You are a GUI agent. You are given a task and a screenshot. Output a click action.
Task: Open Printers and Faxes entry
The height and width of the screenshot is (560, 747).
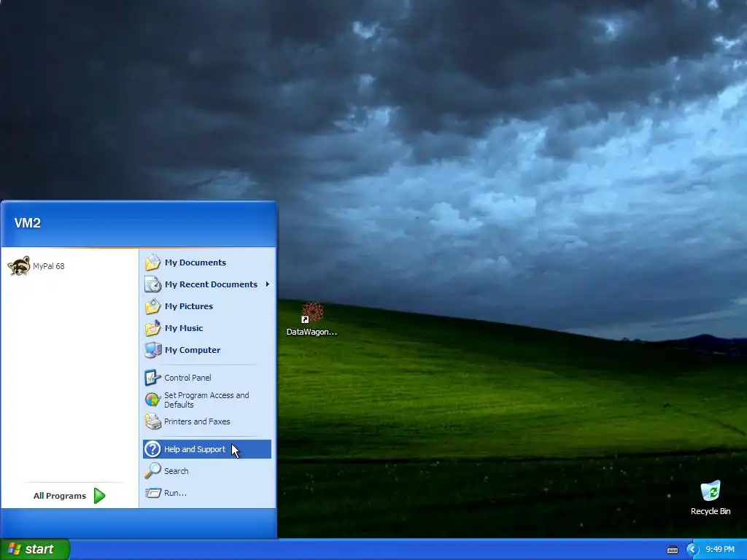tap(206, 421)
